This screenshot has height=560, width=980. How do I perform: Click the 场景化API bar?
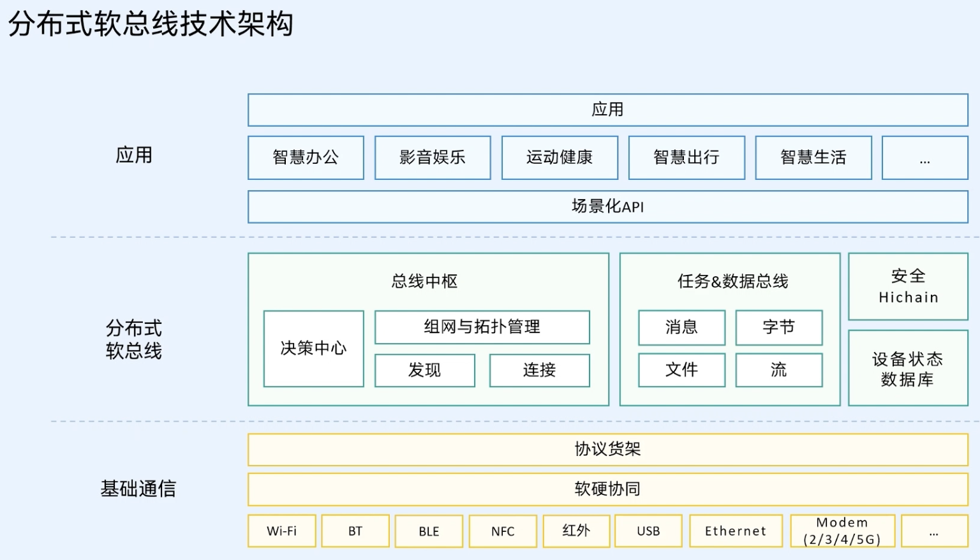click(608, 207)
